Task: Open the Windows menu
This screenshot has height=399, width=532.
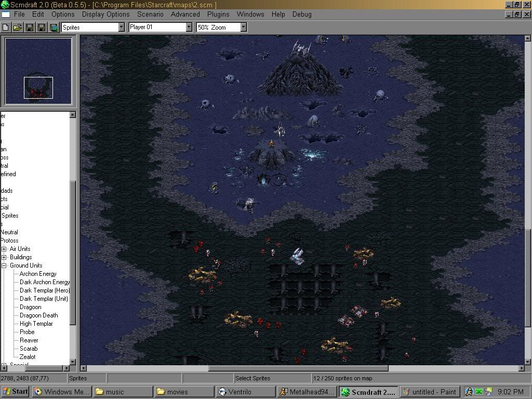Action: [250, 14]
